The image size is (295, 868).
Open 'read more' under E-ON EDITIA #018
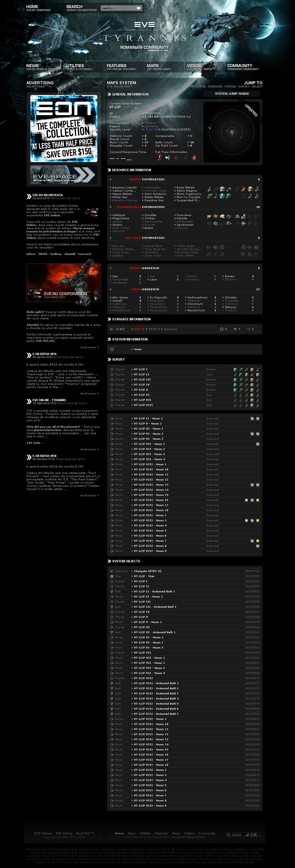click(x=89, y=495)
